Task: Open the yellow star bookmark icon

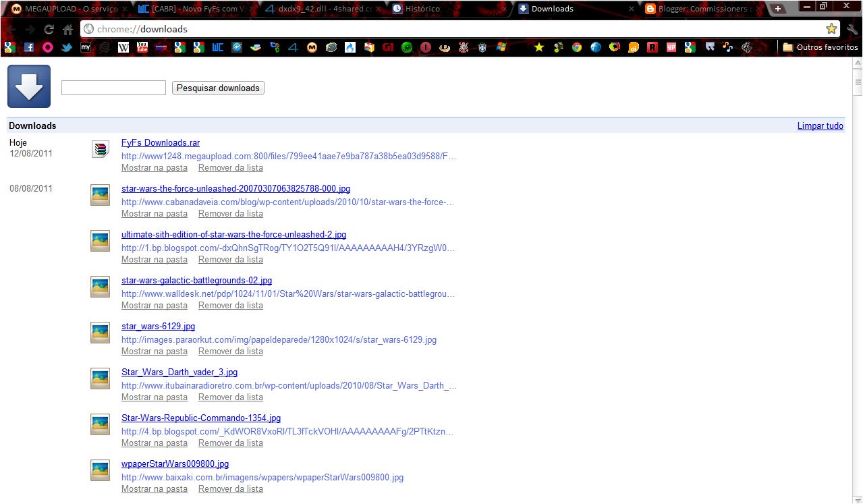Action: coord(539,47)
